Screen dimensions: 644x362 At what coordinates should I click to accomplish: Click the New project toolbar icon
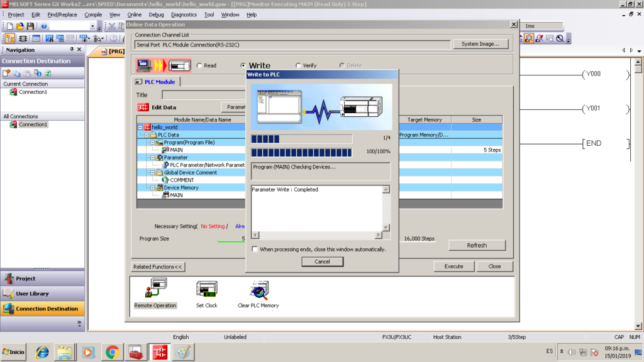(x=9, y=26)
